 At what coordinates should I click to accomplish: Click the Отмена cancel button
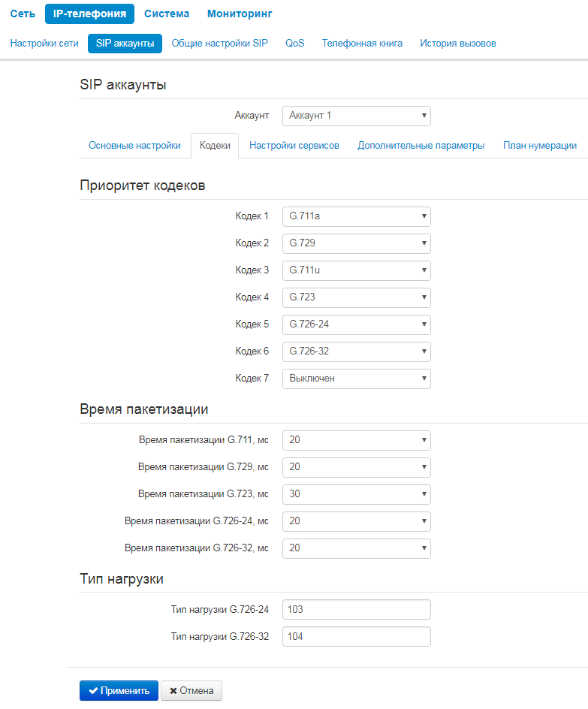[x=192, y=691]
